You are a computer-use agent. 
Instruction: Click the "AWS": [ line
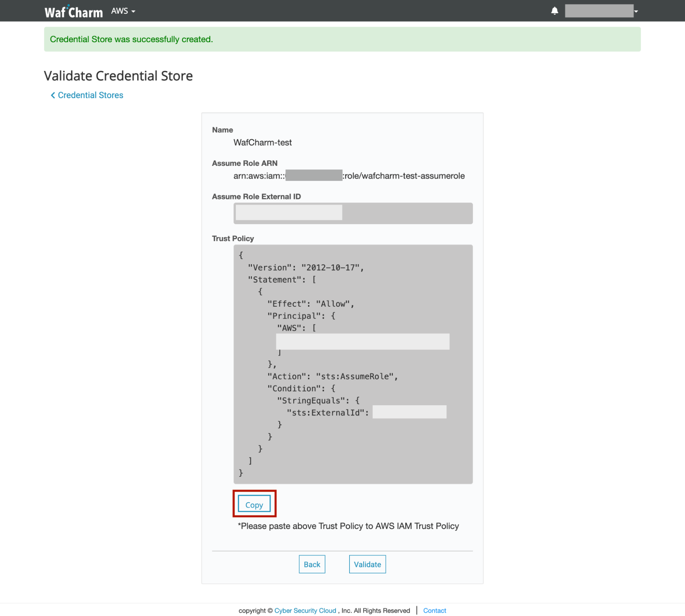(296, 328)
